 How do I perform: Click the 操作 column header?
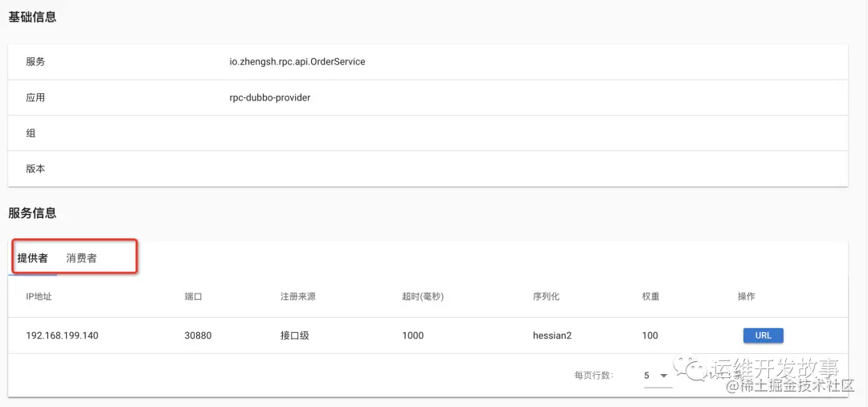(x=746, y=296)
